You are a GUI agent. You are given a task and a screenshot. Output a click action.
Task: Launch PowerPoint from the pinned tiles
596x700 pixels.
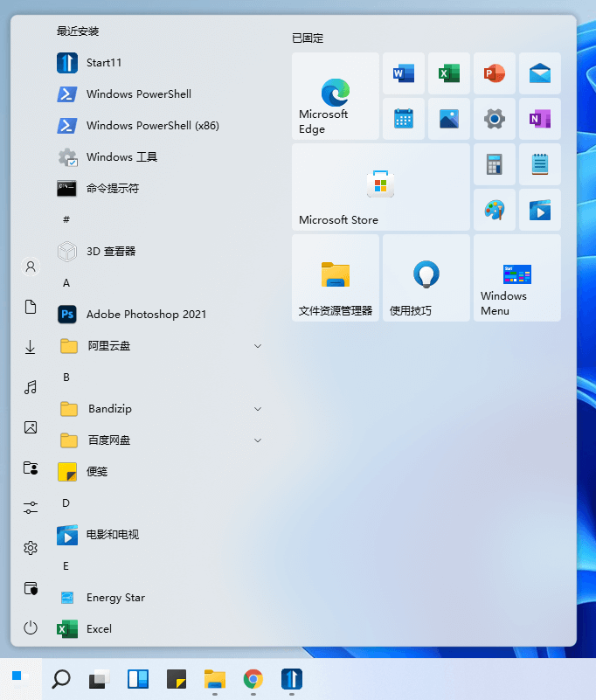tap(495, 73)
